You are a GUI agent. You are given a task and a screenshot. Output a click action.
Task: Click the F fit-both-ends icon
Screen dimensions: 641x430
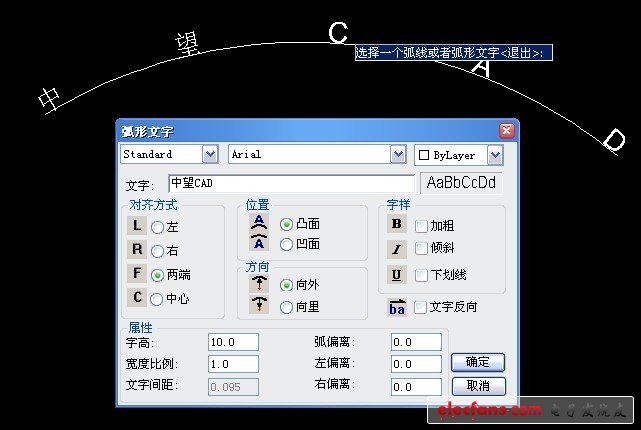(x=137, y=275)
